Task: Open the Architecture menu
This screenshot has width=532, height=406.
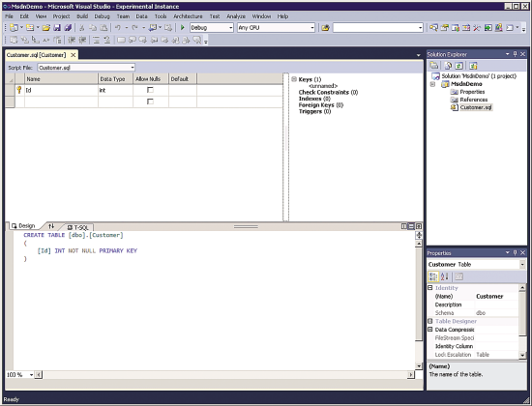Action: coord(188,16)
